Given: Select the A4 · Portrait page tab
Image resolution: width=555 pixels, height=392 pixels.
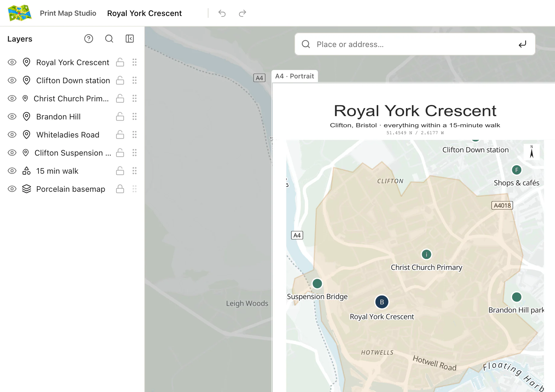Looking at the screenshot, I should click(295, 76).
